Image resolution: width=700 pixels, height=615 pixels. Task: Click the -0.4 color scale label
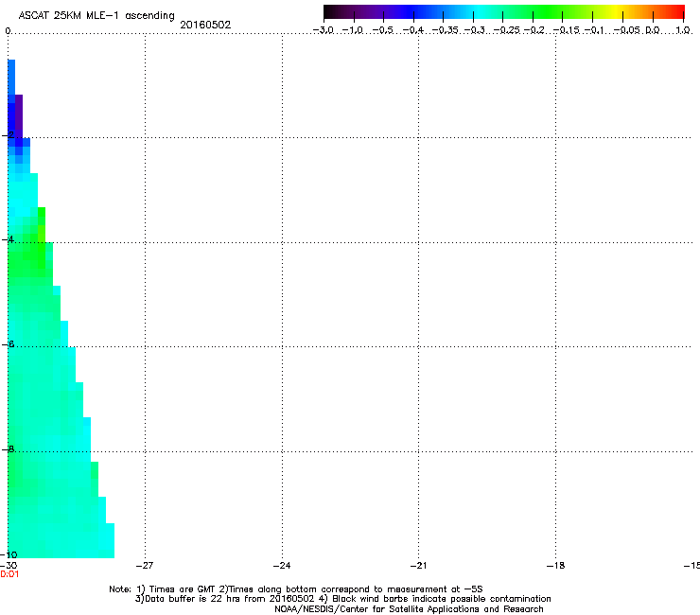(x=413, y=30)
